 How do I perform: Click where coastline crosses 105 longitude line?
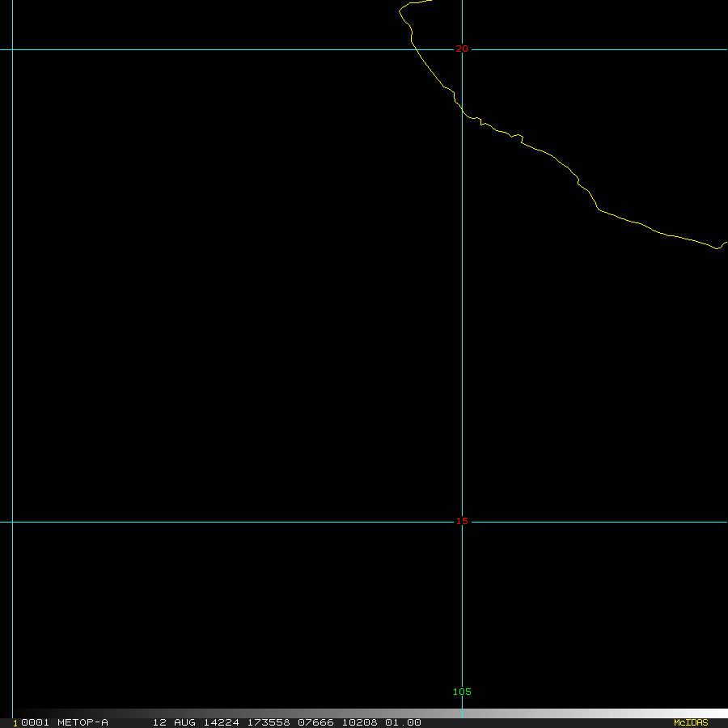pos(462,112)
